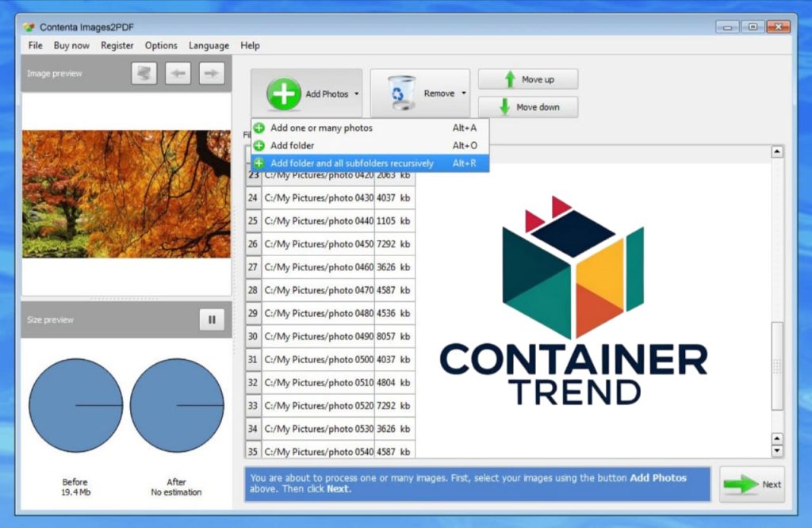Viewport: 812px width, 528px height.
Task: Pause the size preview estimation
Action: 212,319
